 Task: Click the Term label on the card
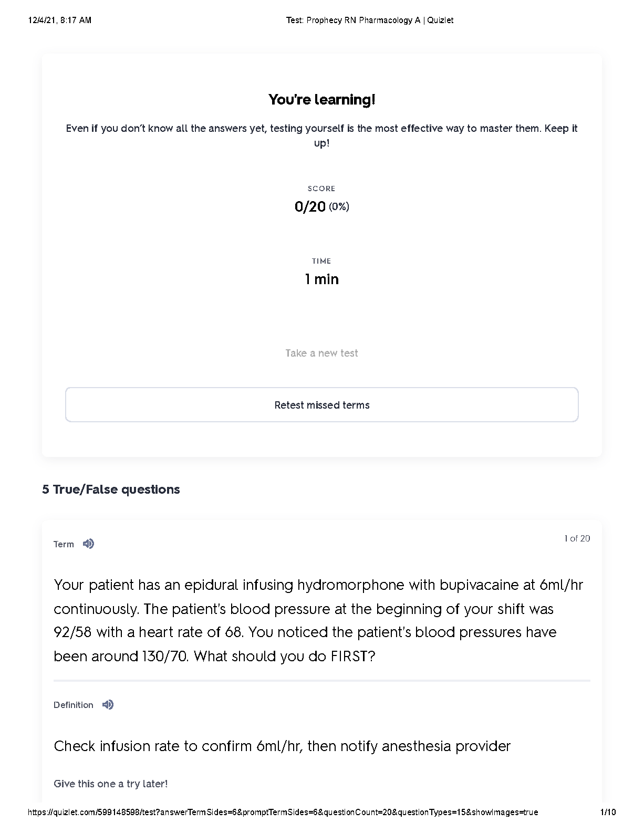pyautogui.click(x=64, y=544)
